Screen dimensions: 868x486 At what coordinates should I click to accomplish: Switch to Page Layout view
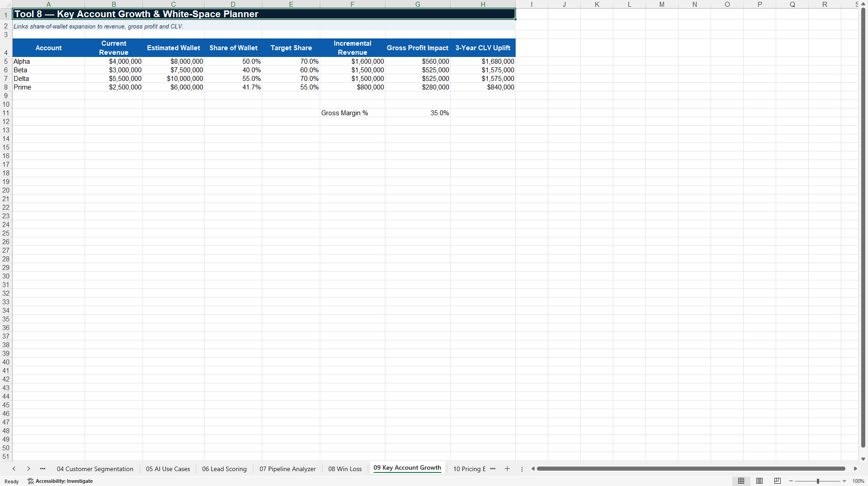[x=759, y=481]
